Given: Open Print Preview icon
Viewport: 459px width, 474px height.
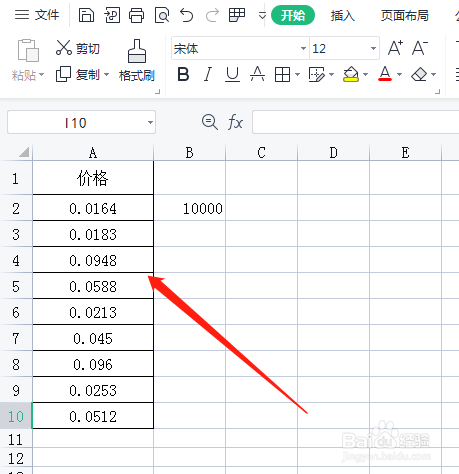Looking at the screenshot, I should (x=162, y=15).
